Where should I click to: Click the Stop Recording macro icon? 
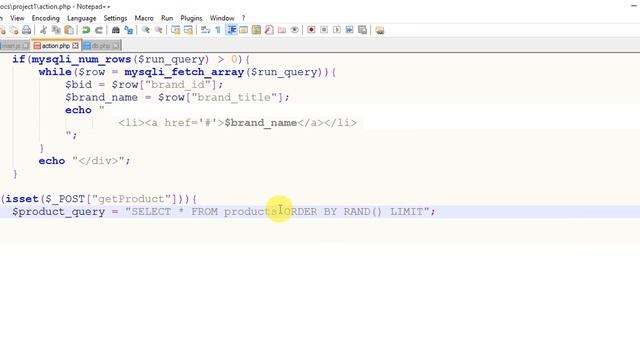point(324,30)
